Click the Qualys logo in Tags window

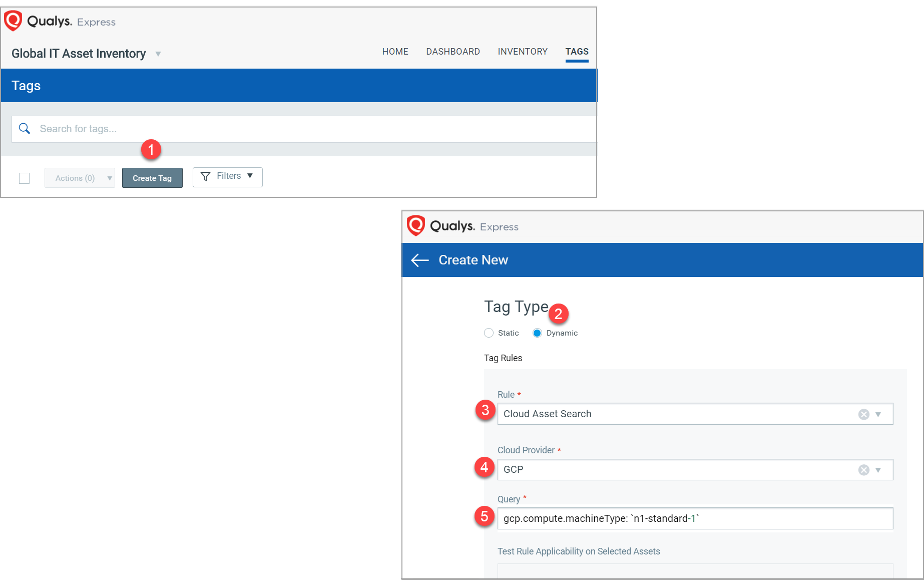(13, 21)
